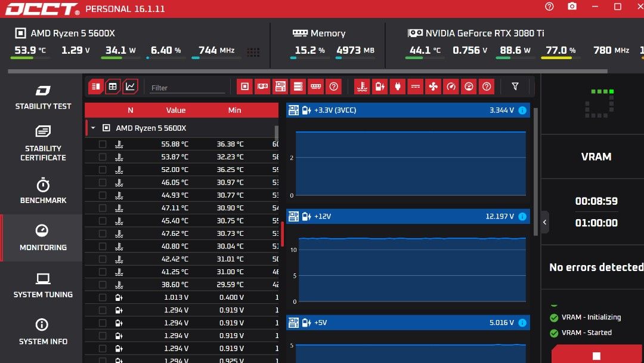Viewport: 644px width, 363px height.
Task: Check the box for the 44.93 °C row
Action: point(103,195)
